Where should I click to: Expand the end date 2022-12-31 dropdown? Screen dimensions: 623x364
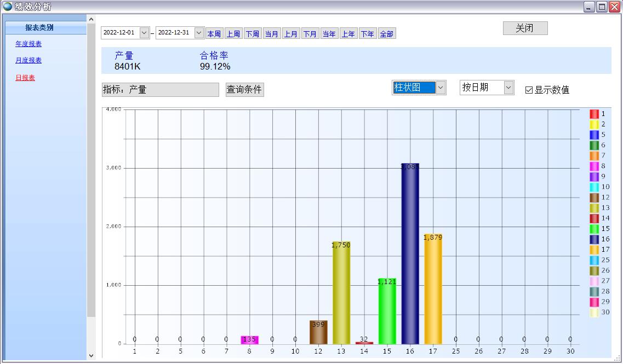coord(199,33)
